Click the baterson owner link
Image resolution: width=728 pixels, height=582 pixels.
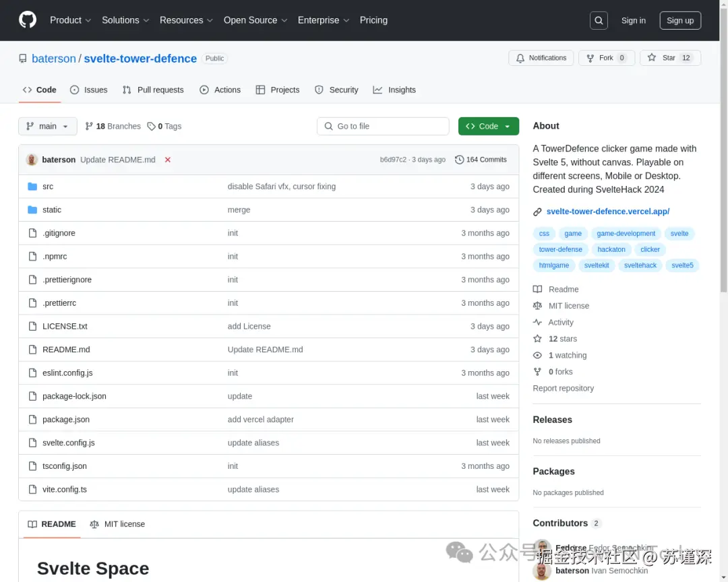pos(53,59)
